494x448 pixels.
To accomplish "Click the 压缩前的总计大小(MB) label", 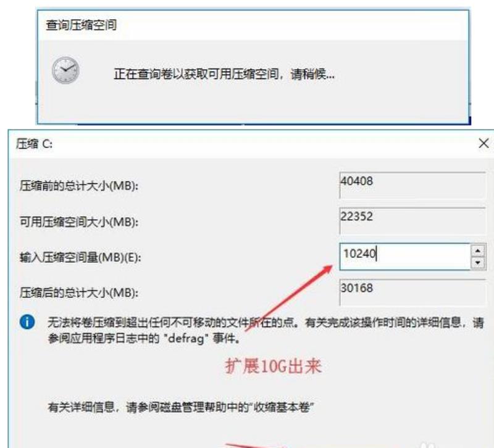I will [79, 186].
